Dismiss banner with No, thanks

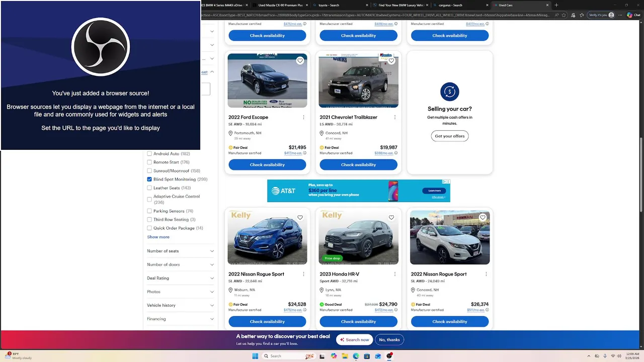pyautogui.click(x=389, y=340)
